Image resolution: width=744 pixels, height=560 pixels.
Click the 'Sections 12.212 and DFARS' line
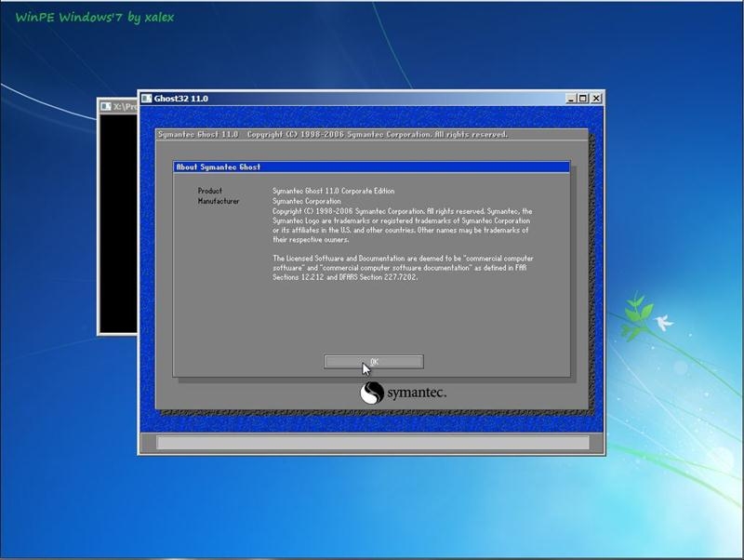pyautogui.click(x=345, y=277)
